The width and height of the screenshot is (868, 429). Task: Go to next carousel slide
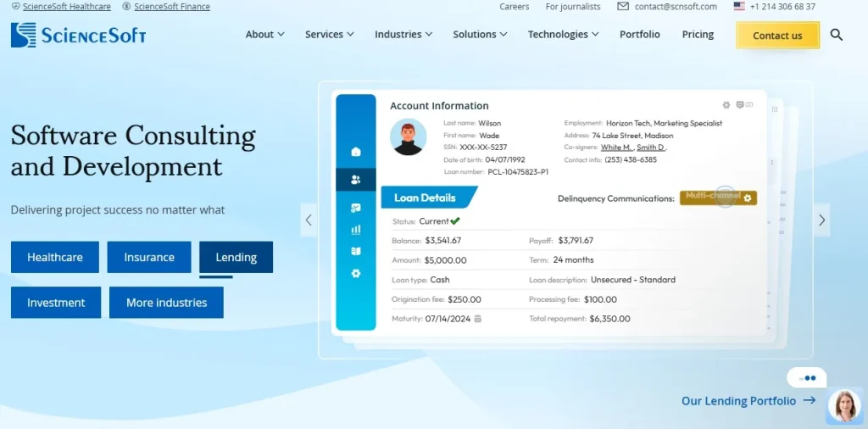pyautogui.click(x=821, y=220)
